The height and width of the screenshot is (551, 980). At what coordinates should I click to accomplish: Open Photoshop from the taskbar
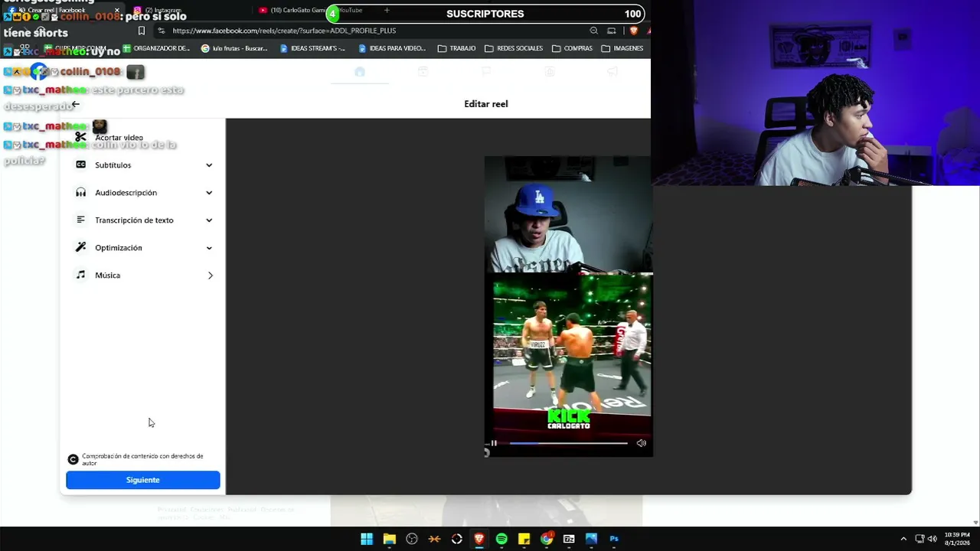point(614,539)
